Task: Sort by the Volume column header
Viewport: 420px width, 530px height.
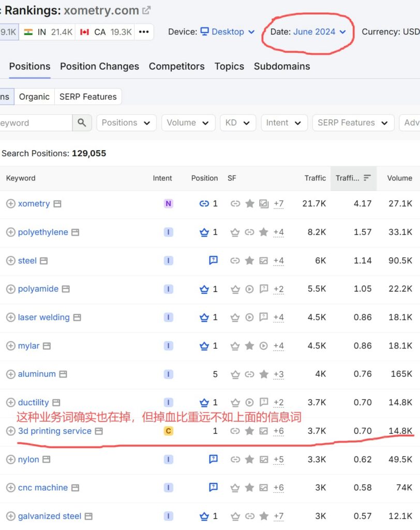Action: [399, 178]
